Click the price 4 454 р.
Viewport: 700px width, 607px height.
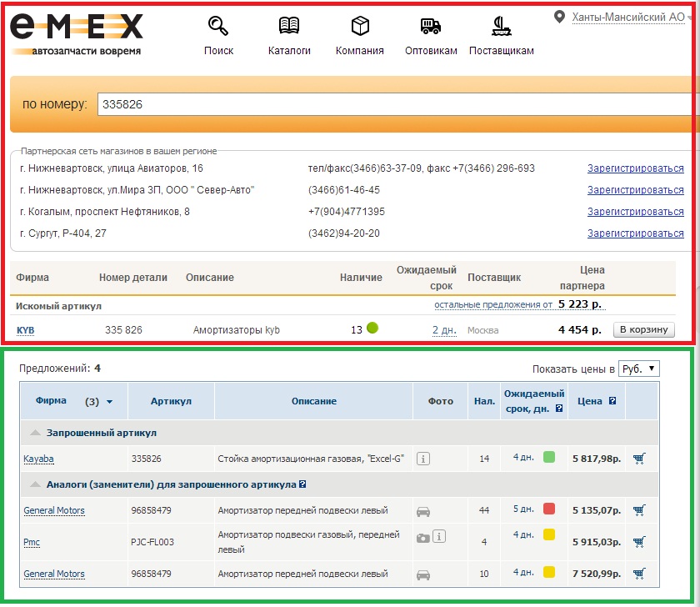[580, 330]
